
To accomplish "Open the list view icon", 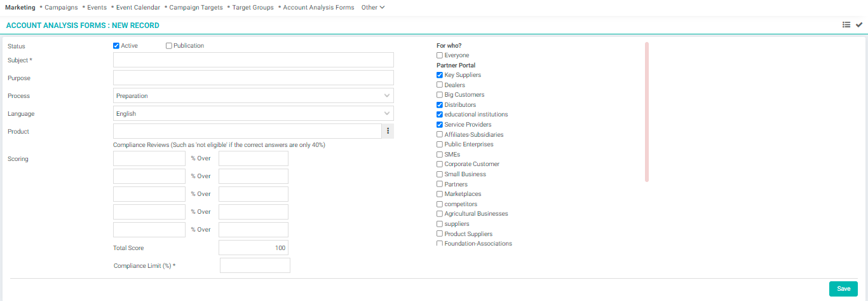I will pos(846,25).
